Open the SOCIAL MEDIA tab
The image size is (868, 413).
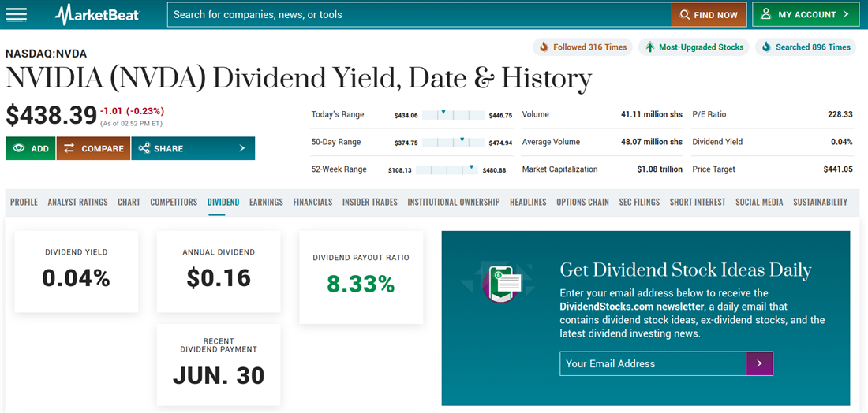[759, 203]
